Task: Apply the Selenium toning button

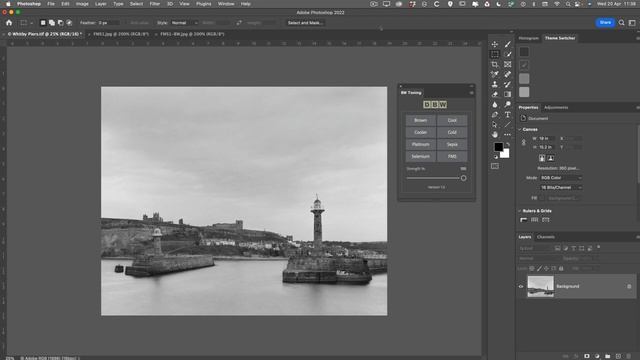Action: tap(420, 156)
